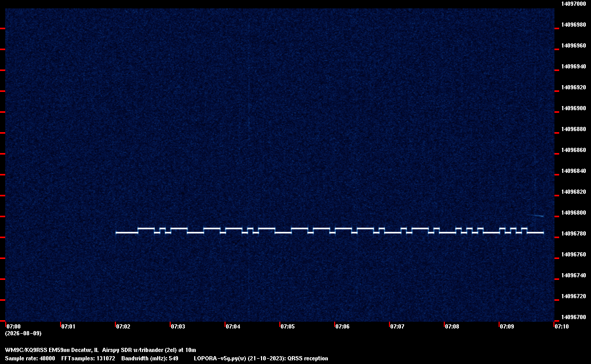
Task: Click the 07:07 time axis label
Action: [397, 326]
